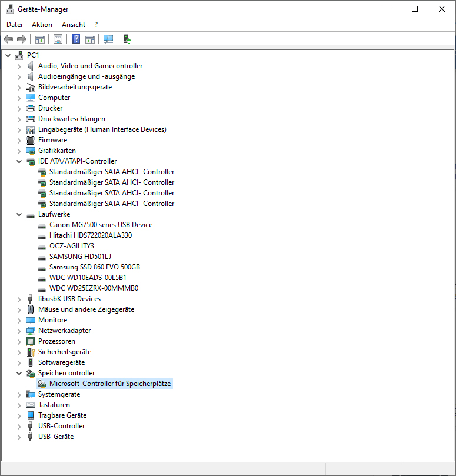Expand Audio, Video und Gamecontroller
The height and width of the screenshot is (476, 456).
[x=19, y=66]
